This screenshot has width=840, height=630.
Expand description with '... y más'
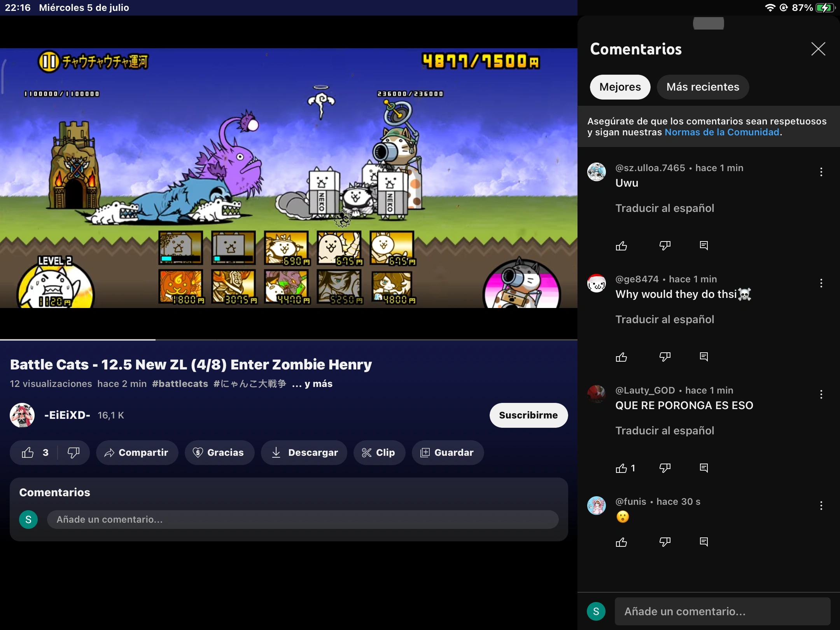312,384
